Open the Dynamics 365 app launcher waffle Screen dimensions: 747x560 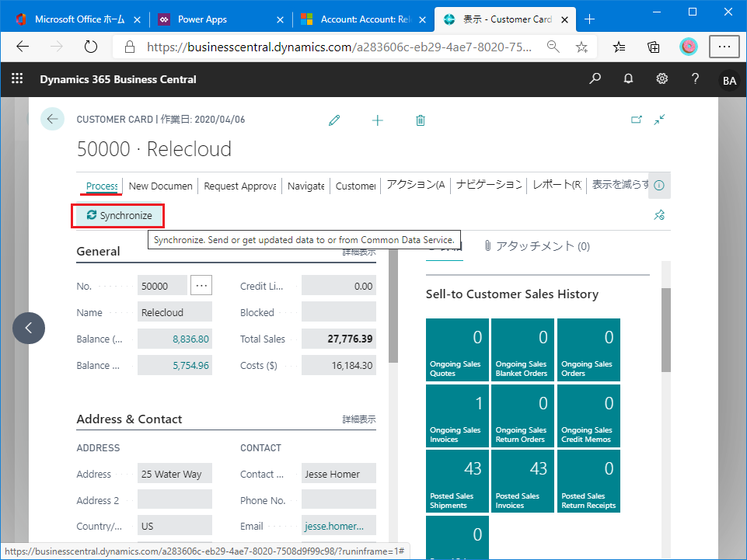pos(17,78)
